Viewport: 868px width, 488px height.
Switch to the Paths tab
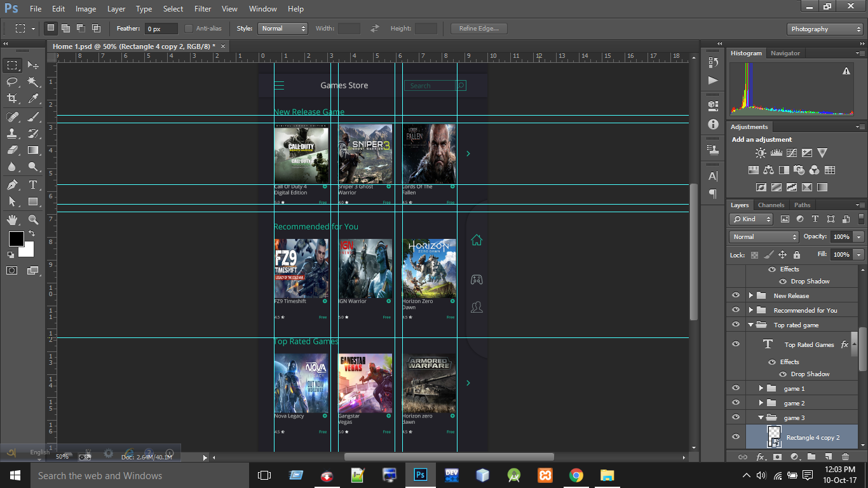coord(802,205)
